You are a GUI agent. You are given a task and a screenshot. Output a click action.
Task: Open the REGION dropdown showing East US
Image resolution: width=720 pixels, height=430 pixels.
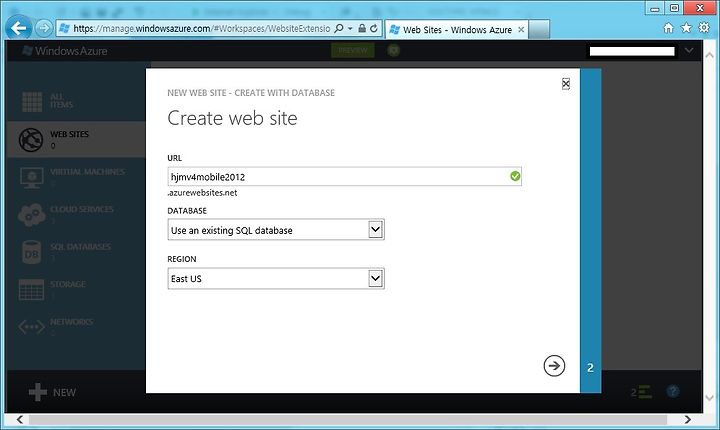point(276,278)
